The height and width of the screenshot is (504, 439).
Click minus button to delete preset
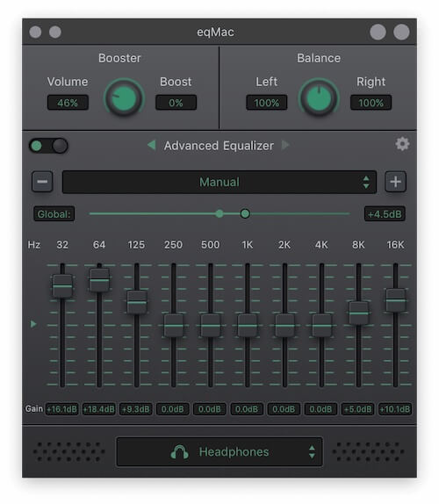42,182
